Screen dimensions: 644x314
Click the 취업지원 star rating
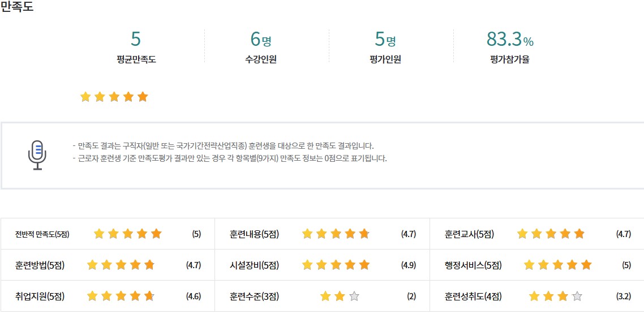pos(121,295)
